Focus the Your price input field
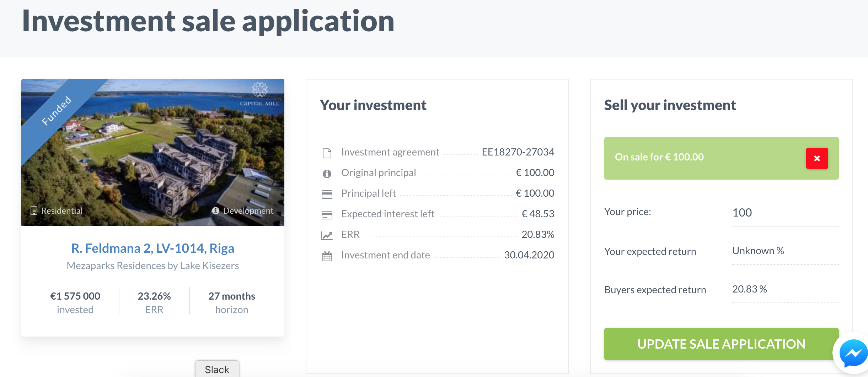The image size is (868, 377). pyautogui.click(x=785, y=213)
